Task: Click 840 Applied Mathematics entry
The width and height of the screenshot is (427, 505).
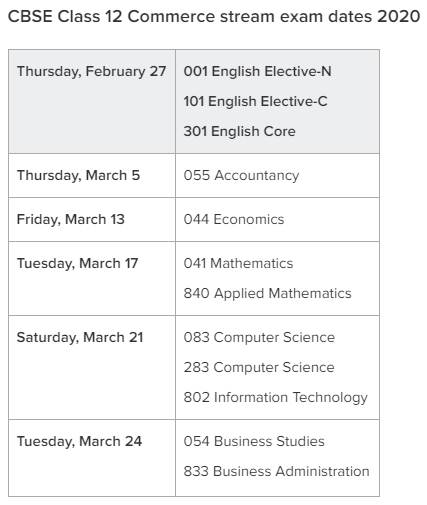Action: pos(267,293)
